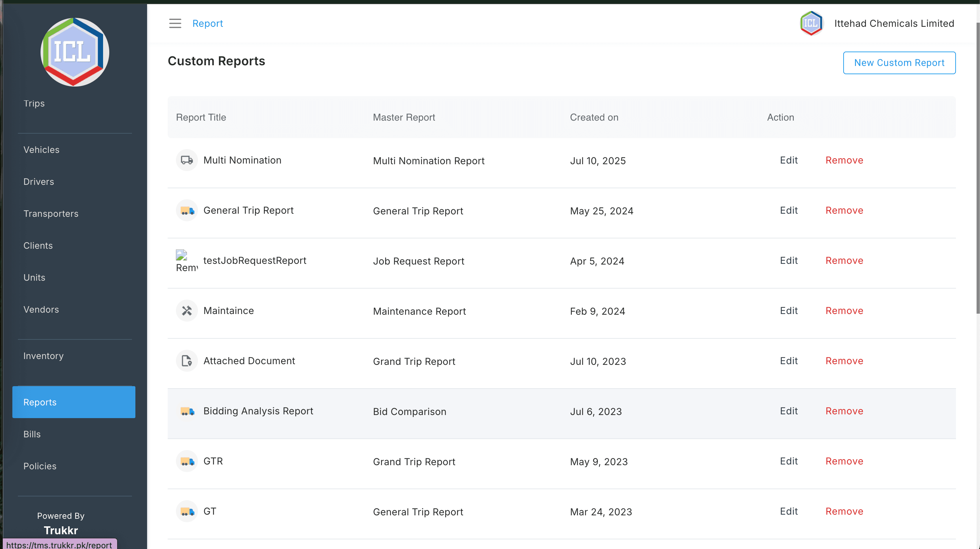The height and width of the screenshot is (549, 980).
Task: Remove the Bidding Analysis Report
Action: coord(844,411)
